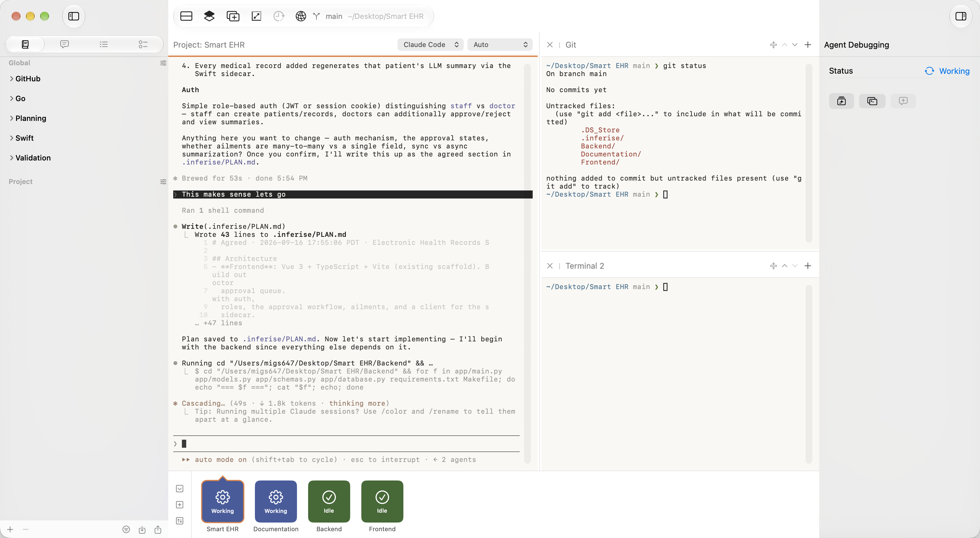
Task: Open Global section filter settings icon
Action: [x=163, y=63]
